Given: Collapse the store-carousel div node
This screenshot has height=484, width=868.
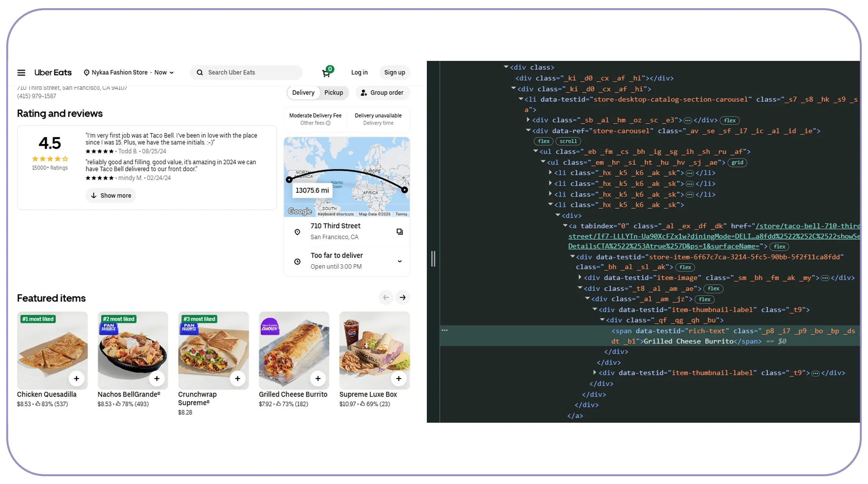Looking at the screenshot, I should [528, 131].
